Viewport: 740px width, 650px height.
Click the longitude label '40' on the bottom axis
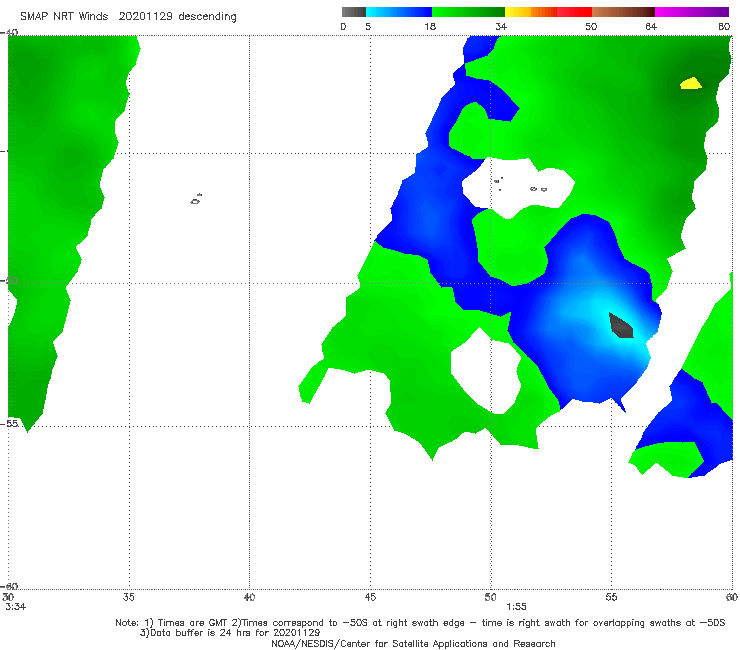(249, 597)
